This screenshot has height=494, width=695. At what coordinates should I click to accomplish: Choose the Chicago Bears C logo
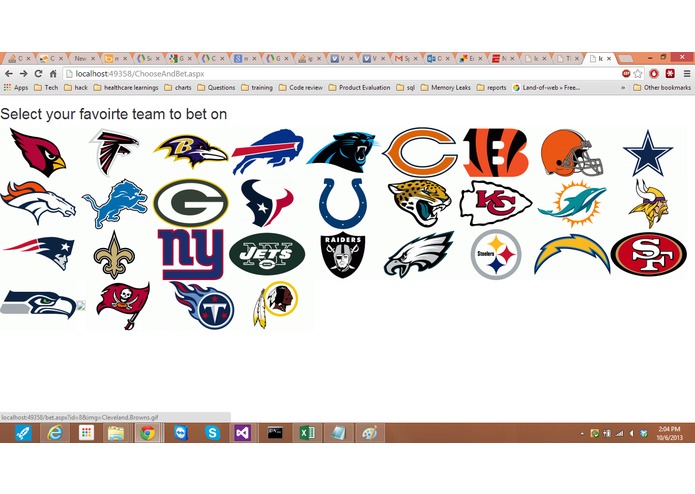coord(420,152)
